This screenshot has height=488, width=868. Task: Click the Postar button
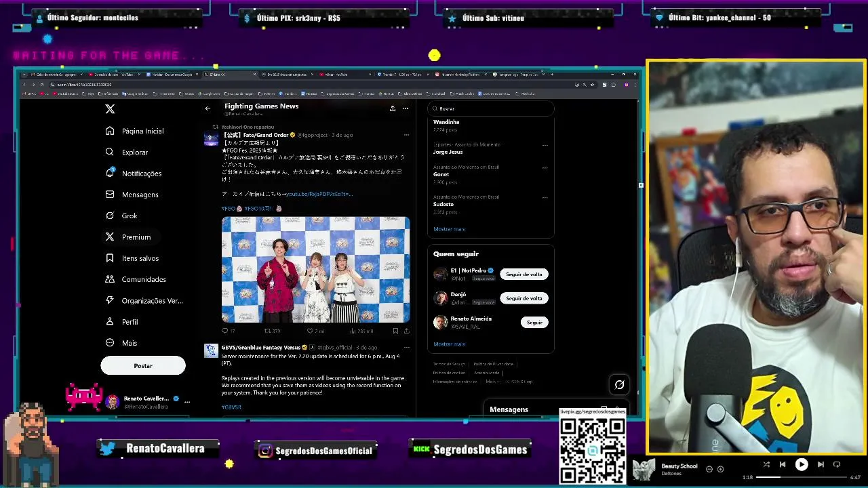143,365
